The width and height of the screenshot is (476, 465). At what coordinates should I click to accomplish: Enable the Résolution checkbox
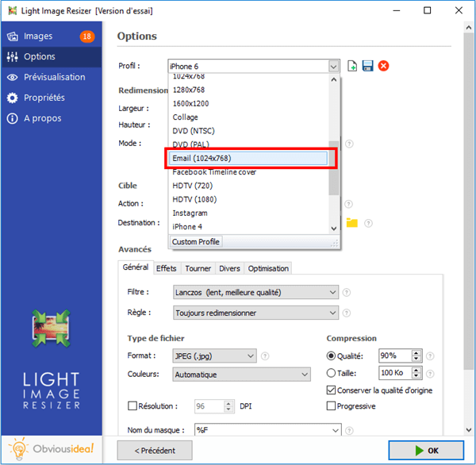point(132,406)
